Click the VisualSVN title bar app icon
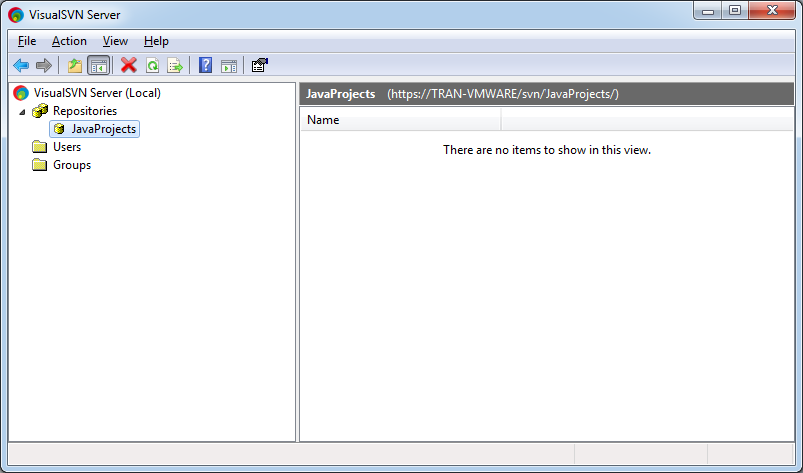803x473 pixels. click(16, 15)
